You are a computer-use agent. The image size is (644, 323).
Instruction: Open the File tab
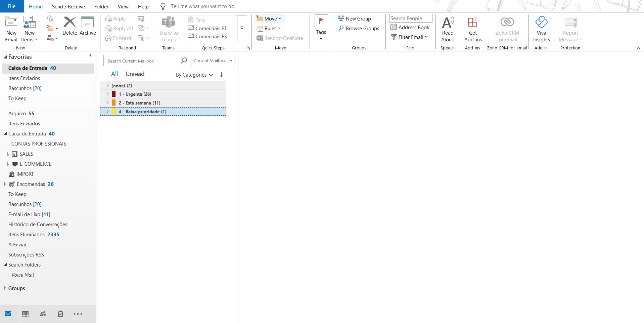point(12,6)
